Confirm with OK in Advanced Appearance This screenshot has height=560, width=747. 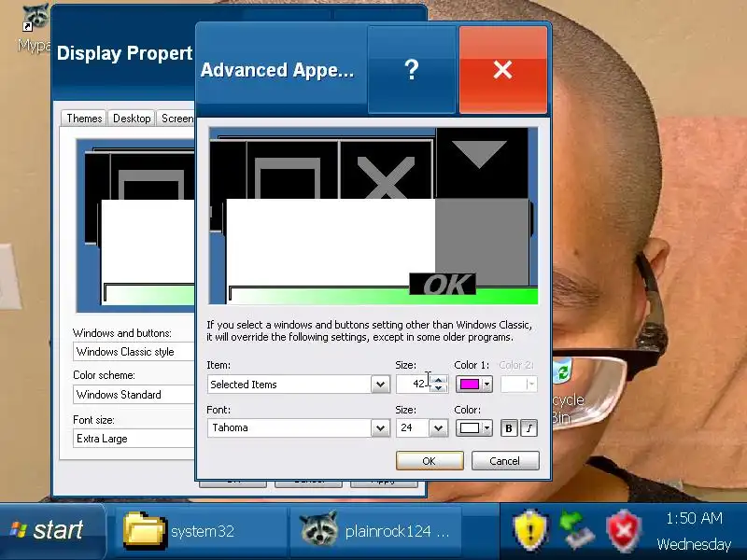430,461
